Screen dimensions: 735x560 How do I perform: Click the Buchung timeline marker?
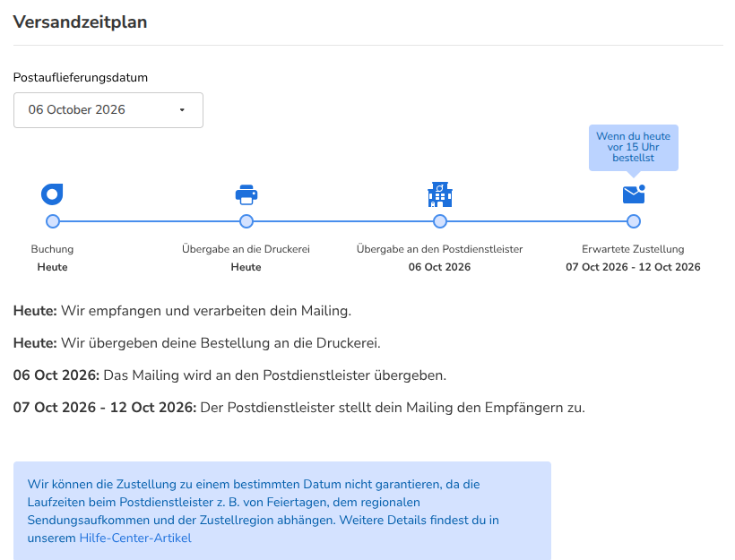pos(53,221)
